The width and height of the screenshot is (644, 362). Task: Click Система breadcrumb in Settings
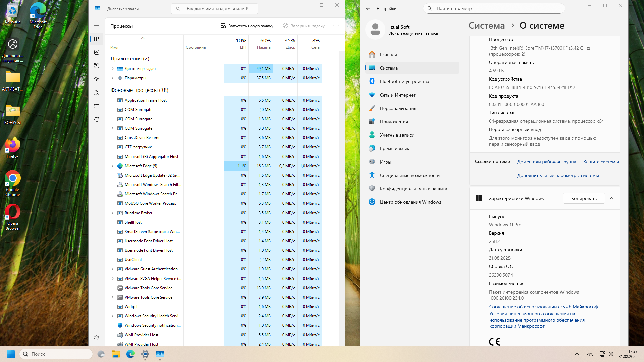coord(486,26)
